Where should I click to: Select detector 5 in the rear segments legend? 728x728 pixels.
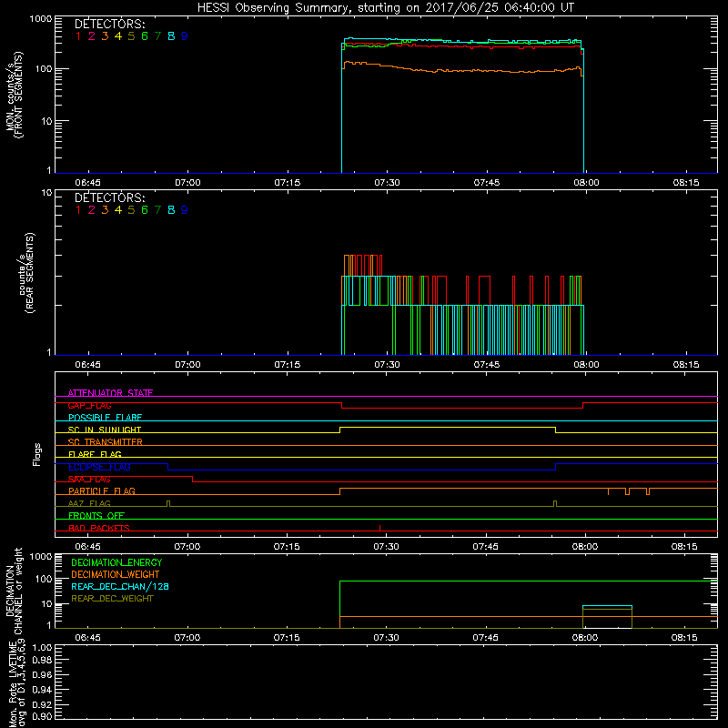coord(131,210)
